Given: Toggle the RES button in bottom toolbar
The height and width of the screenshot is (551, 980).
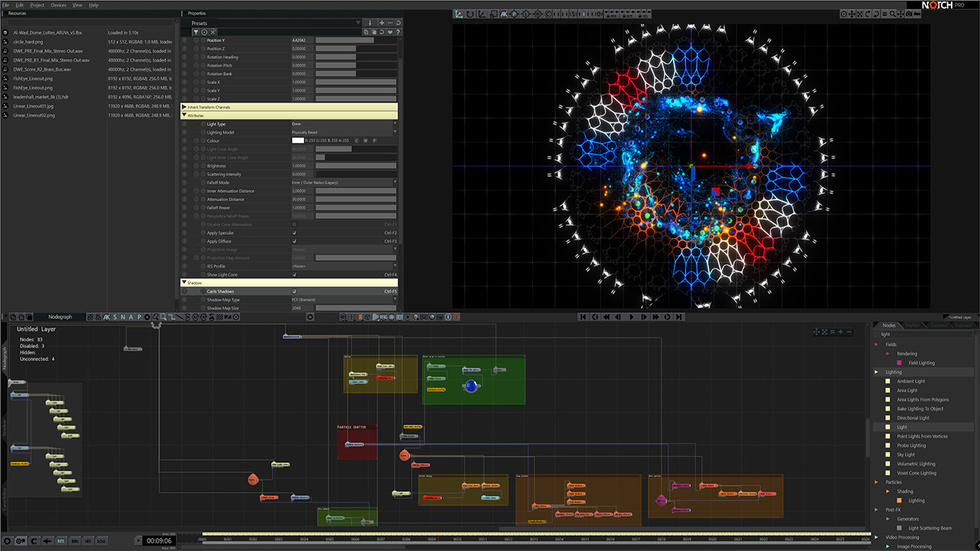Looking at the screenshot, I should tap(61, 541).
